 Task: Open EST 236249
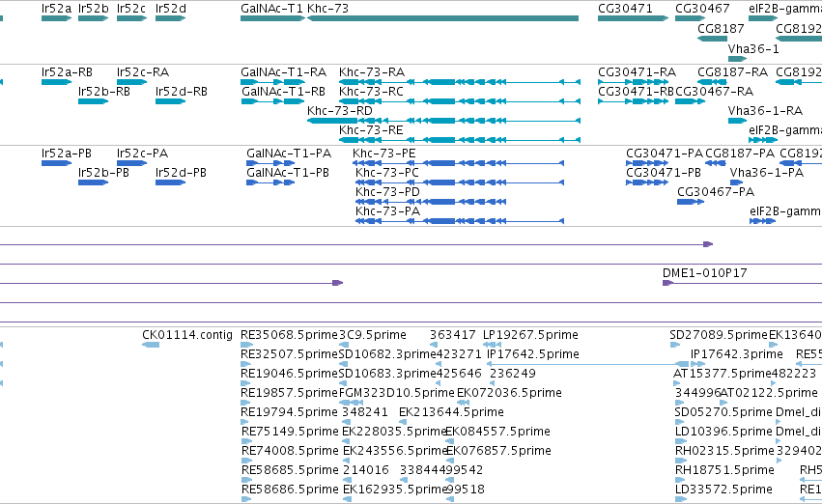(513, 374)
